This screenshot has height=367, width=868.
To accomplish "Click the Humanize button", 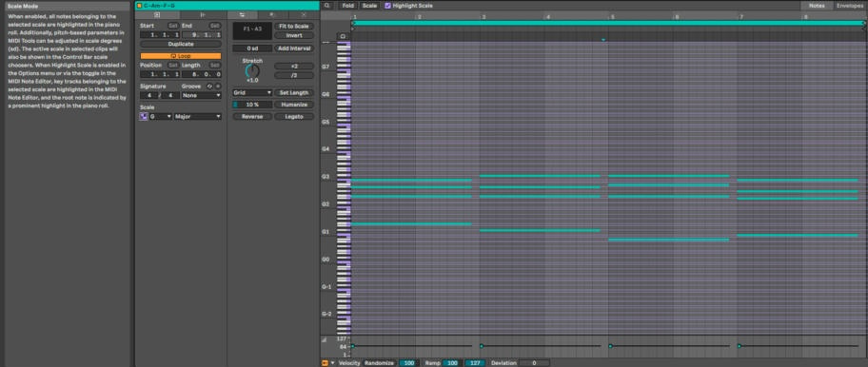I will [294, 105].
